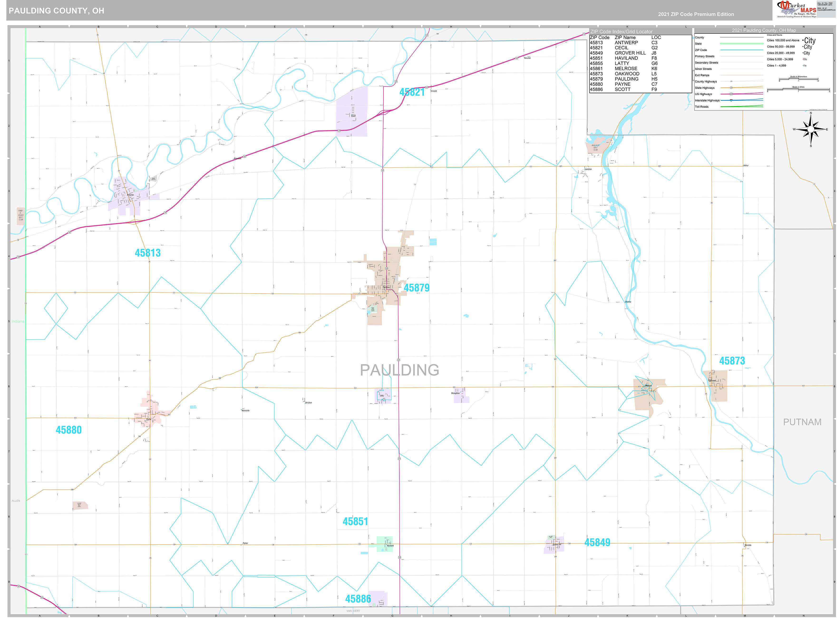This screenshot has height=618, width=840.
Task: Click the ALLEN county label at the left edge
Action: (16, 501)
